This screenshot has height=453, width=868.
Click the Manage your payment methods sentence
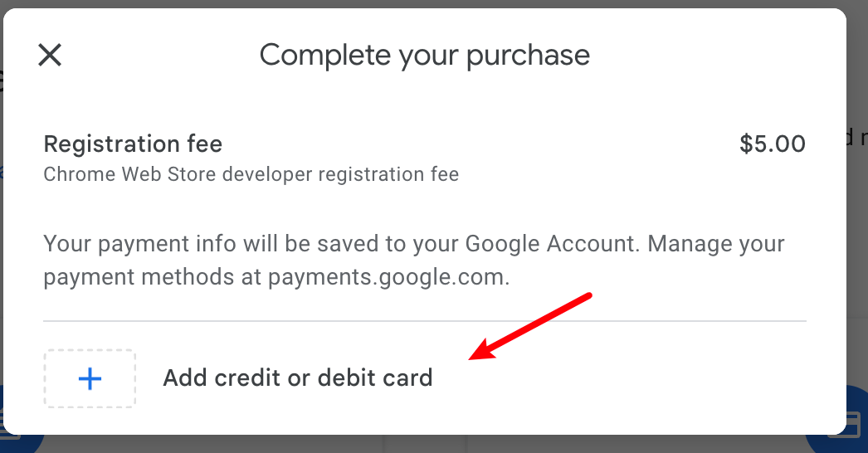click(x=414, y=261)
